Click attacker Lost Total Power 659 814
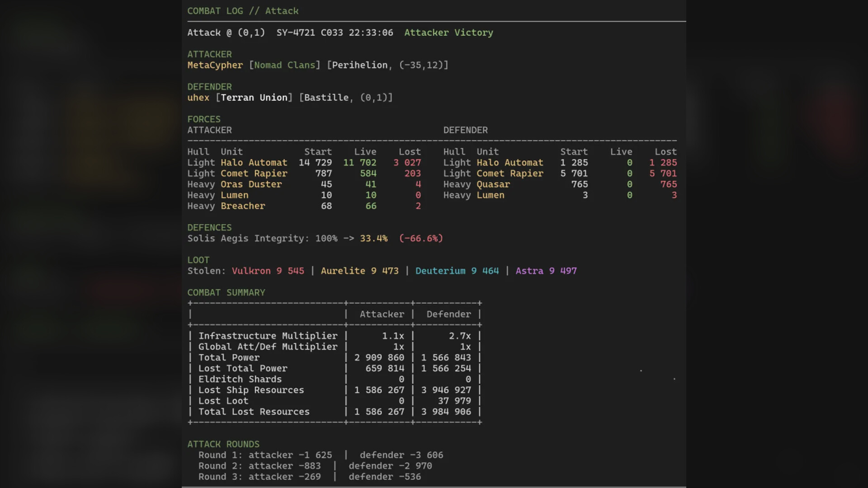The image size is (868, 488). (x=385, y=369)
